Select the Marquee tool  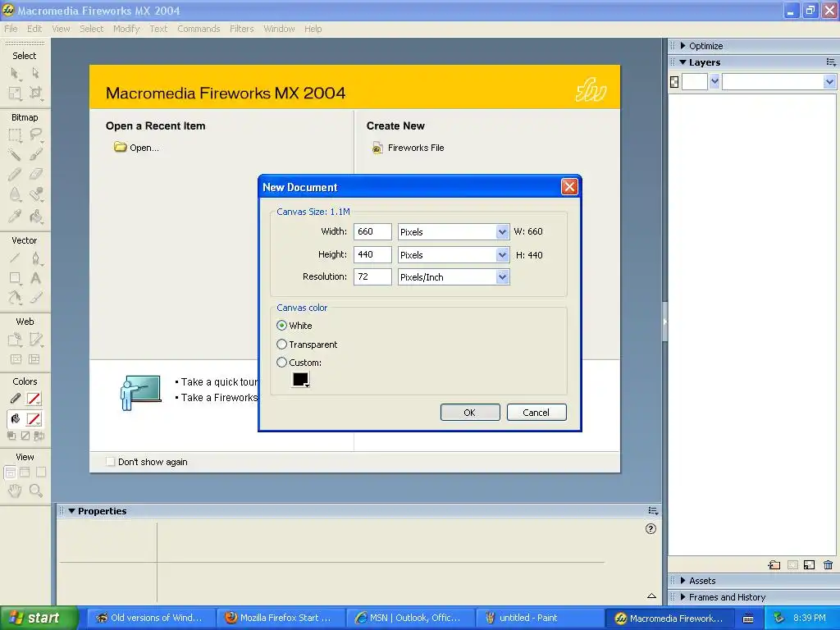15,135
